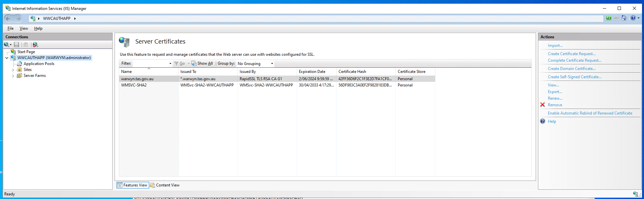The image size is (644, 199).
Task: Click the IIS Manager title bar icon
Action: (x=8, y=8)
